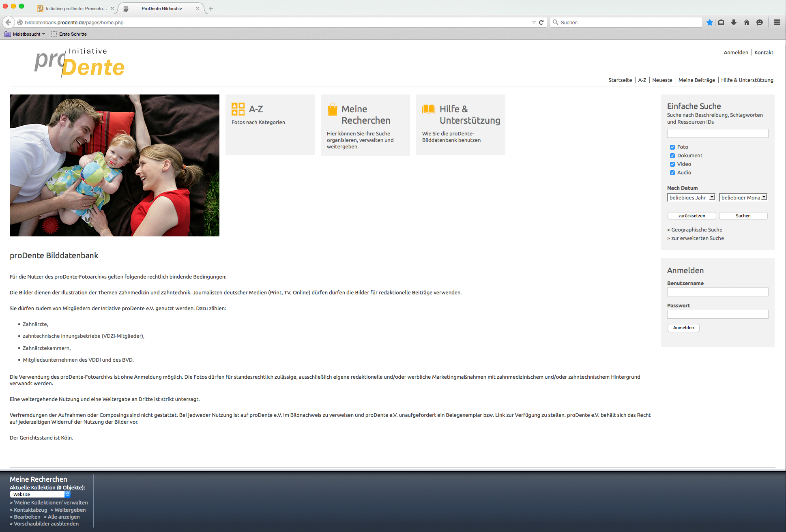
Task: Uncheck the Foto checkbox
Action: [x=672, y=147]
